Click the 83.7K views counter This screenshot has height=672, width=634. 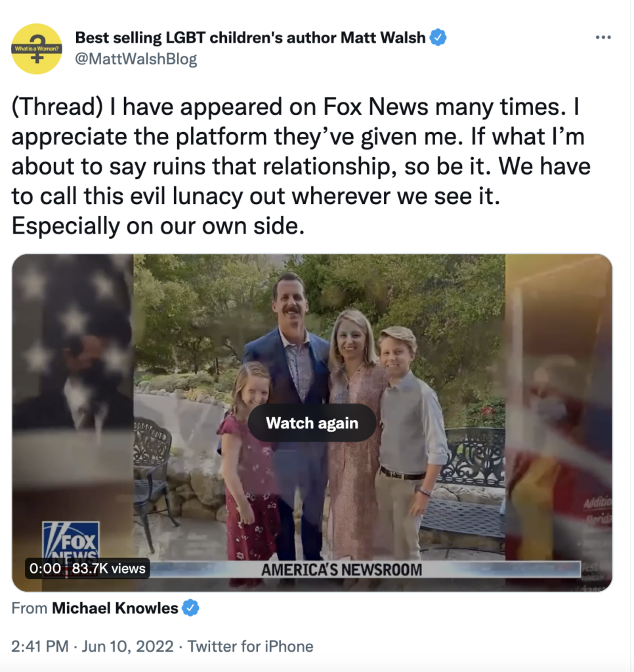[x=108, y=568]
